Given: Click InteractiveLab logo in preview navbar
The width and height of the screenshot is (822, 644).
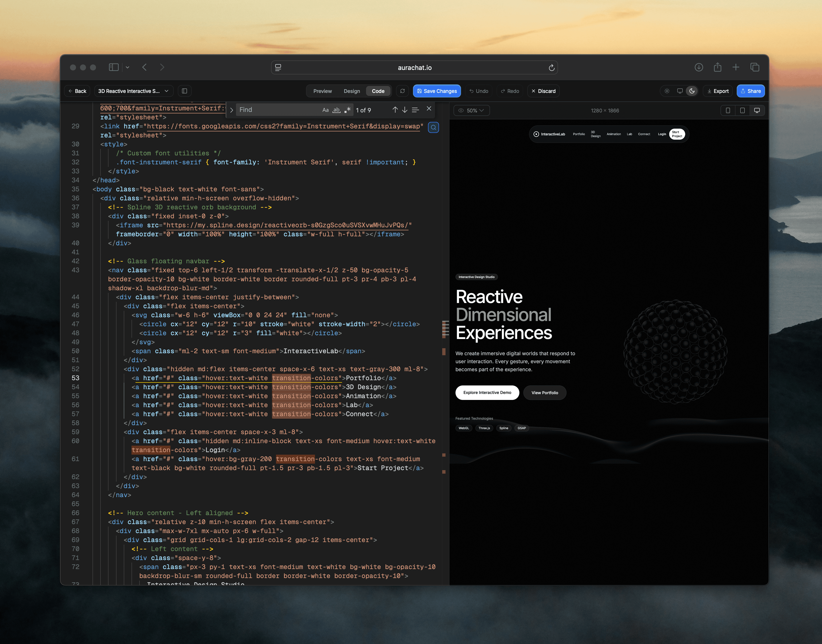Looking at the screenshot, I should (549, 134).
